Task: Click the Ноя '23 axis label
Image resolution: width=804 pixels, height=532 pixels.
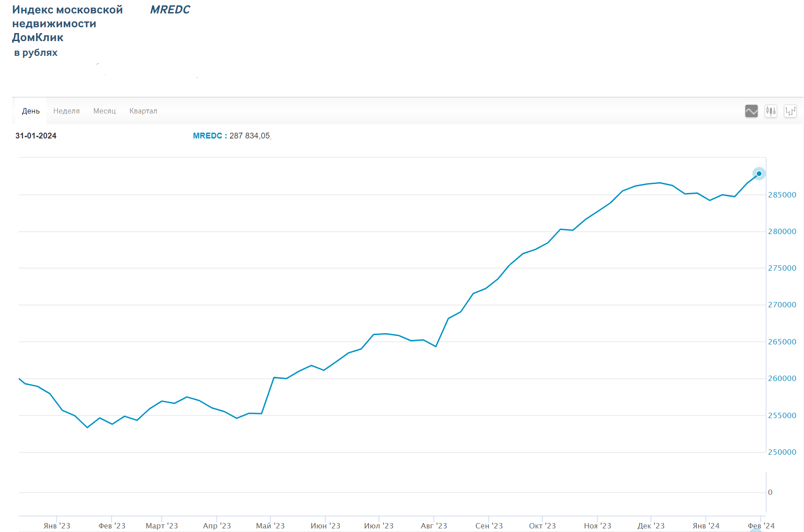Action: (597, 526)
